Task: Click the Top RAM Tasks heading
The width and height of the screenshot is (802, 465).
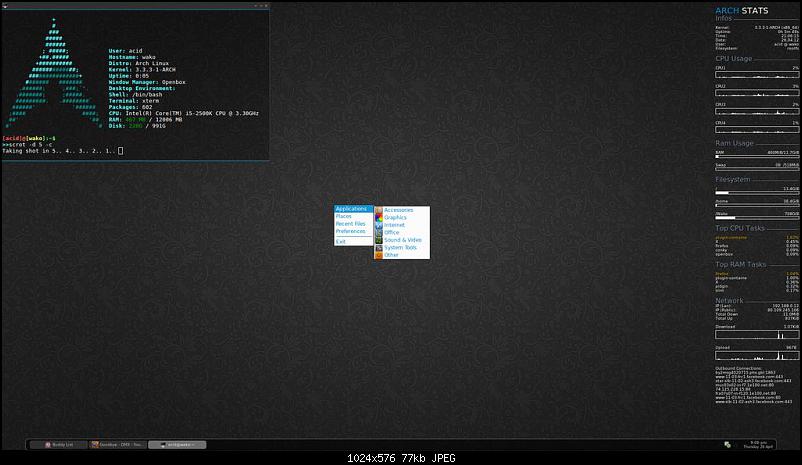Action: 741,264
